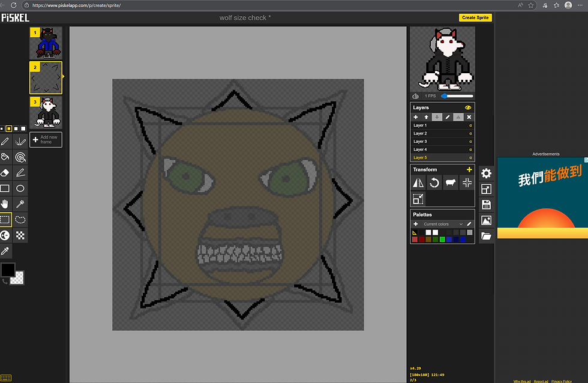
Task: Select the Color Picker eyedropper tool
Action: pos(5,251)
